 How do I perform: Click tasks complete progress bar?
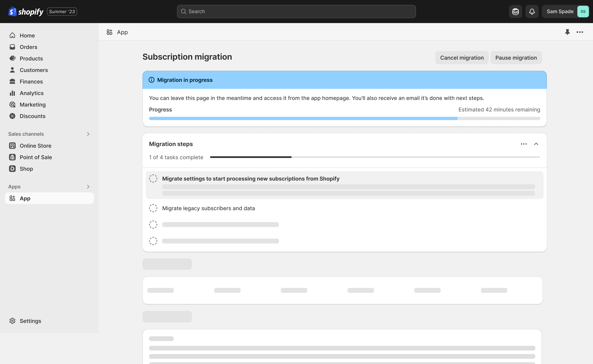pos(375,157)
